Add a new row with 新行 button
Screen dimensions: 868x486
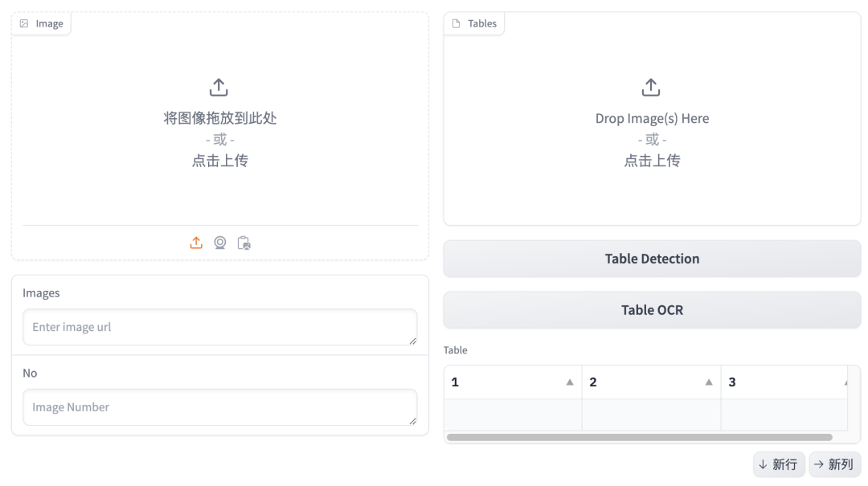[778, 464]
